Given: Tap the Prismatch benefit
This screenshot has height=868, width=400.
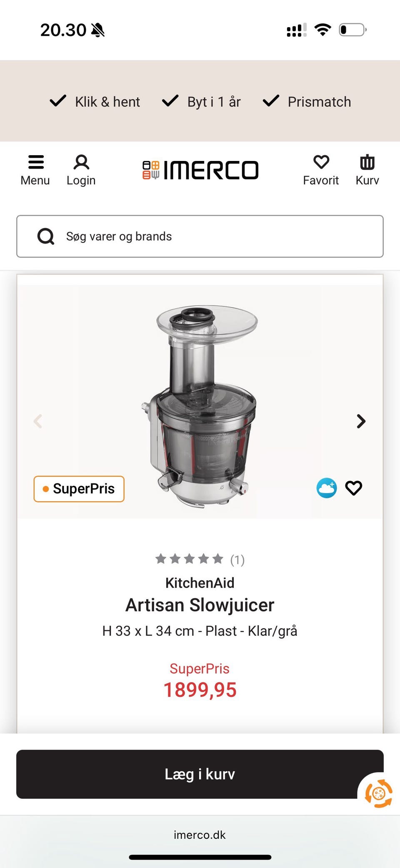Looking at the screenshot, I should click(307, 101).
